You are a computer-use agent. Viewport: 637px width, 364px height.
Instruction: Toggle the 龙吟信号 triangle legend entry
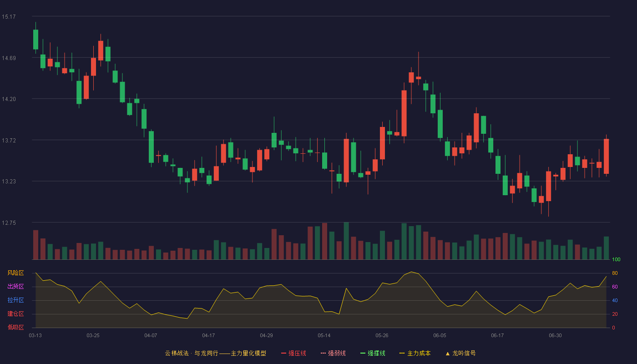click(x=460, y=353)
